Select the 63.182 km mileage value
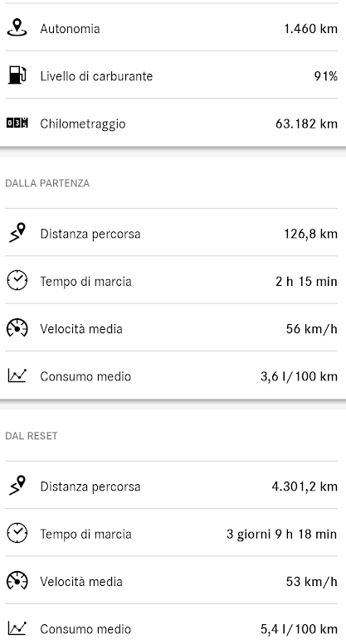 point(306,123)
